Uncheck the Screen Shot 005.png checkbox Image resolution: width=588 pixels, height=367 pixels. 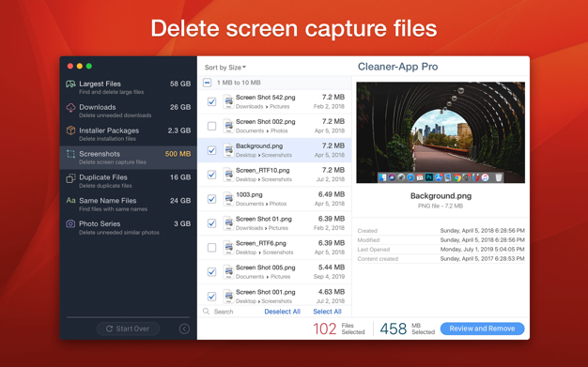click(x=212, y=272)
